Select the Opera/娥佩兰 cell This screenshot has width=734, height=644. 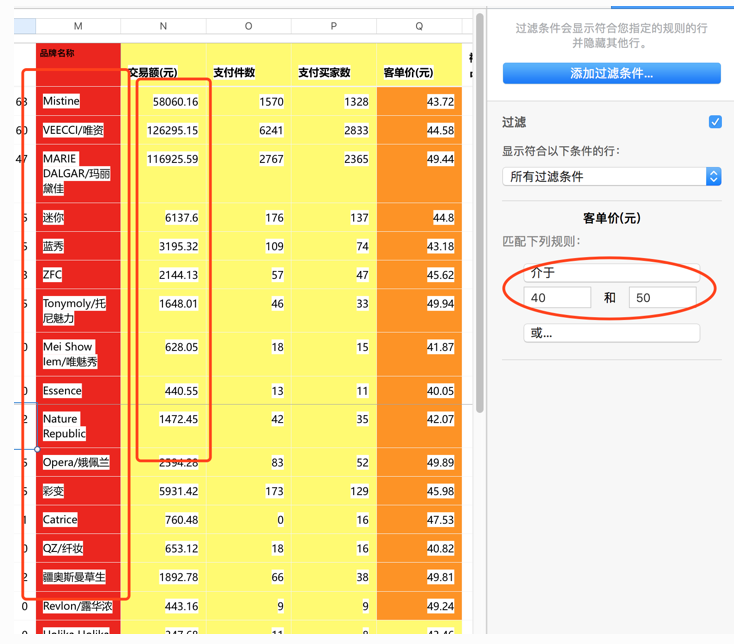pos(78,462)
